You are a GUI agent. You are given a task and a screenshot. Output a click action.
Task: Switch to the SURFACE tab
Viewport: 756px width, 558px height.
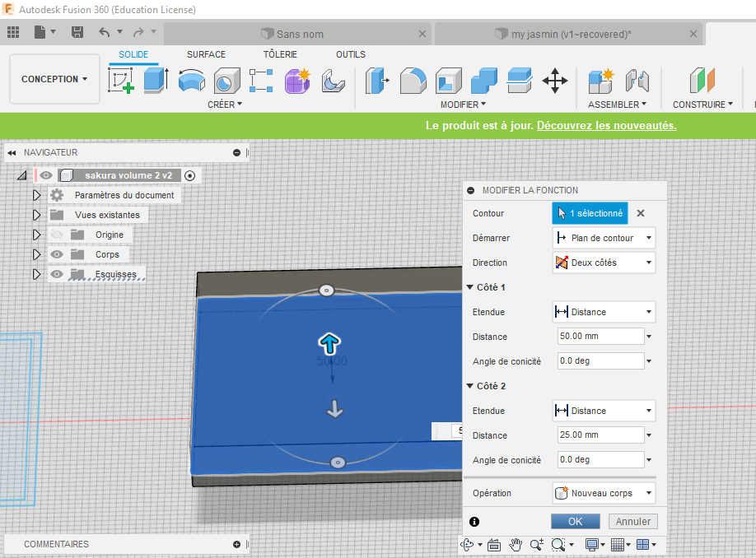[206, 54]
